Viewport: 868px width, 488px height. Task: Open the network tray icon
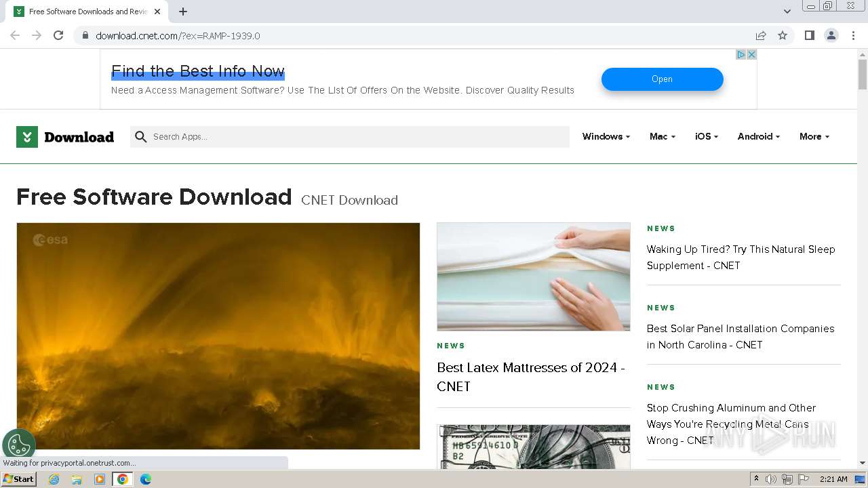tap(787, 479)
